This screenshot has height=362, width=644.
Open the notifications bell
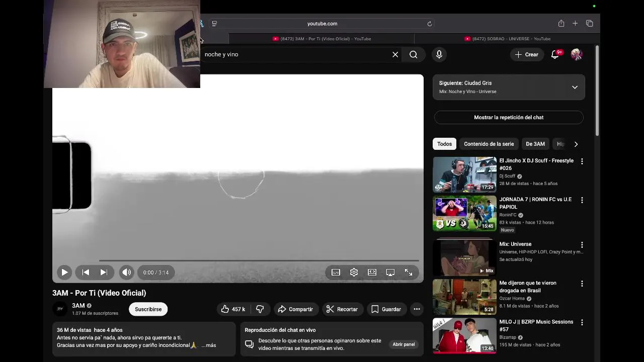(555, 54)
